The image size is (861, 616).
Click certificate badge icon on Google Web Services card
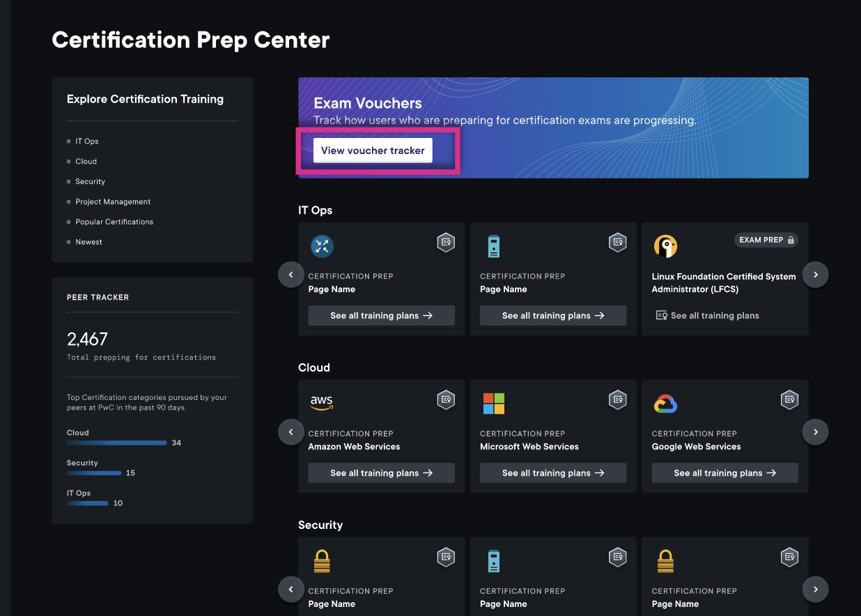pos(789,399)
